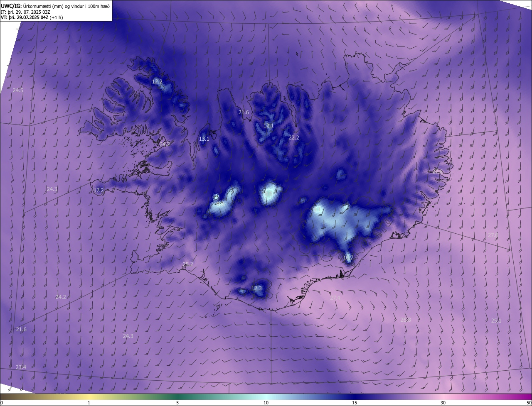Select the 13.1 value label
Image resolution: width=532 pixels, height=406 pixels.
coord(204,139)
